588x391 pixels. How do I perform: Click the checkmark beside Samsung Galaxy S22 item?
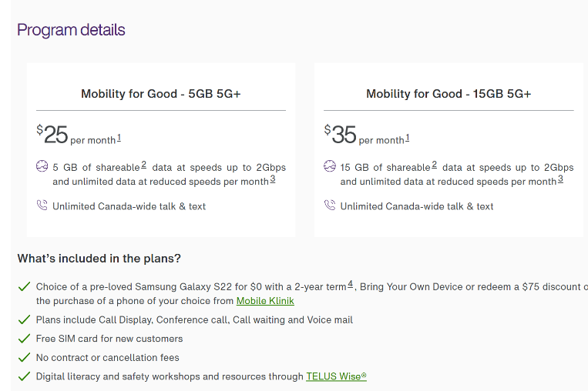pos(24,287)
